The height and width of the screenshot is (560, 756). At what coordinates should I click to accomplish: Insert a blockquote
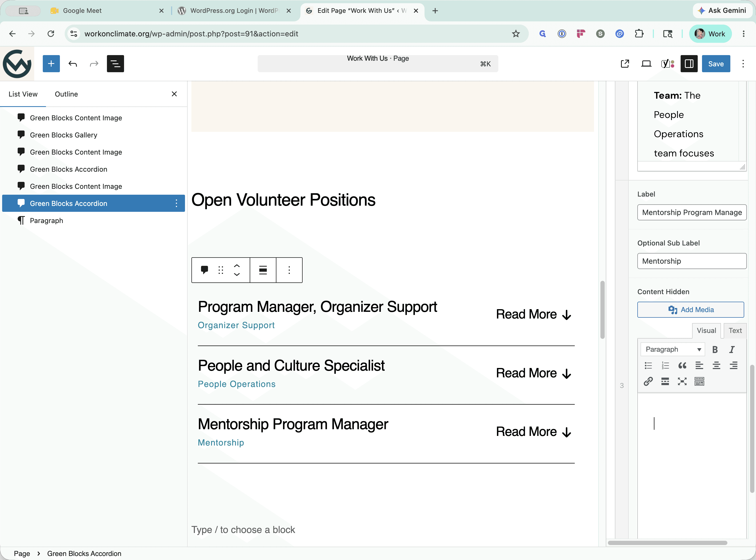tap(682, 365)
